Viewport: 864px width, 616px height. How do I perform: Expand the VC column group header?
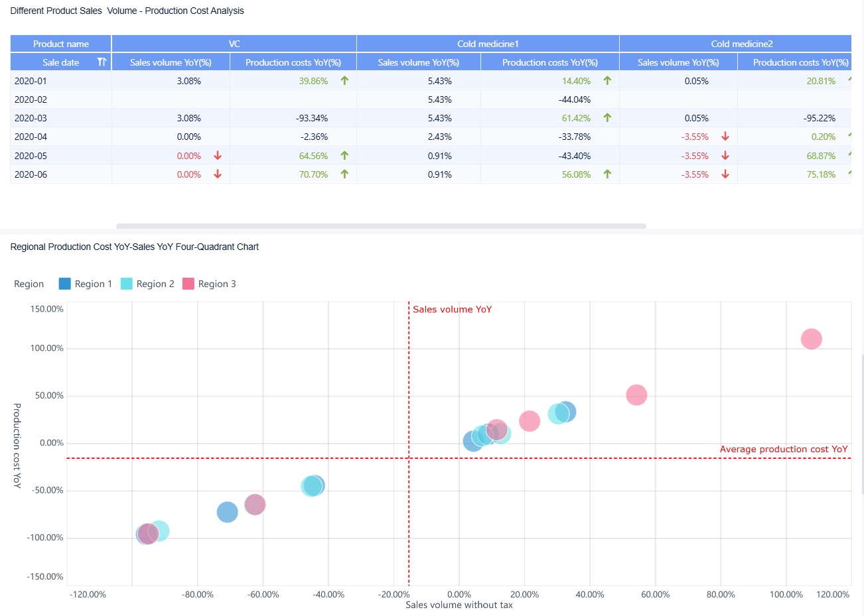234,43
